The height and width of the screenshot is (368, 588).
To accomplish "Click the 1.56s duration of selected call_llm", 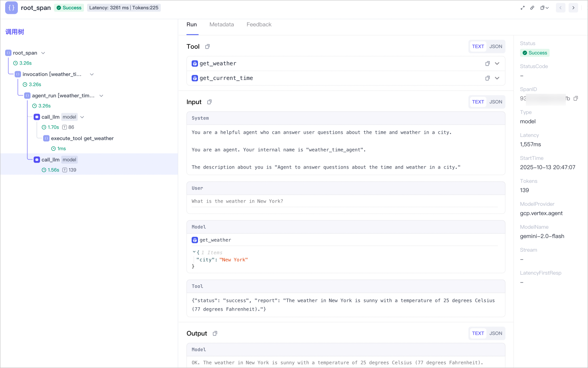I will [x=51, y=170].
